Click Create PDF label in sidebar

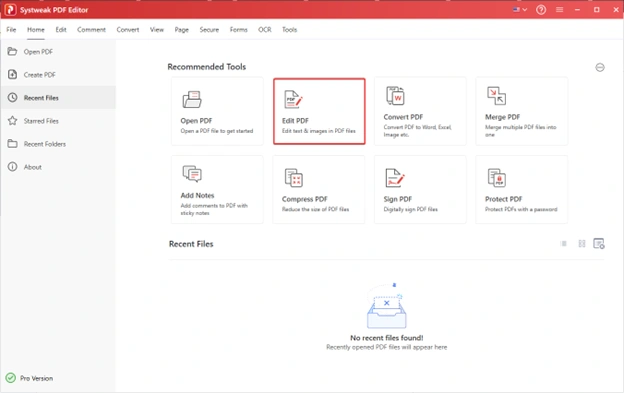(39, 75)
